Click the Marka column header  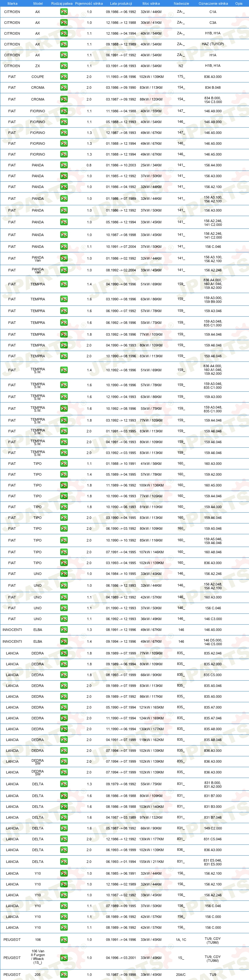tap(12, 3)
